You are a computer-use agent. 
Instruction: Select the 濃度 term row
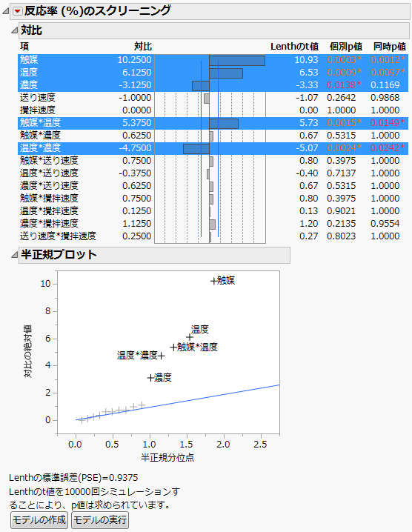point(213,85)
